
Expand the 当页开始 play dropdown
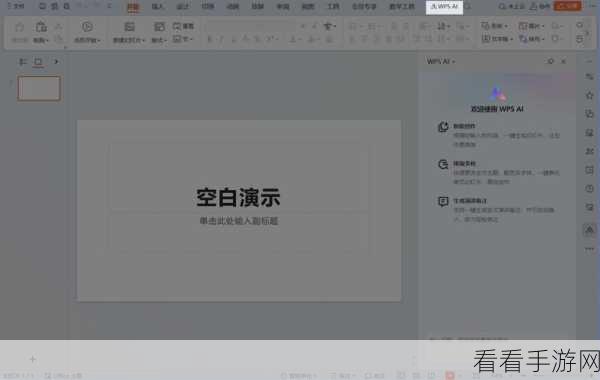(88, 40)
